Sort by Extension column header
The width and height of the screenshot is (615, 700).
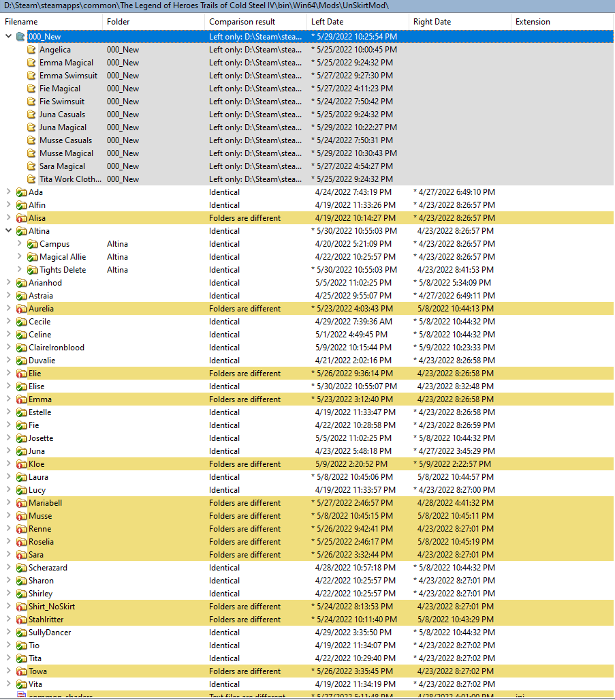[563, 21]
